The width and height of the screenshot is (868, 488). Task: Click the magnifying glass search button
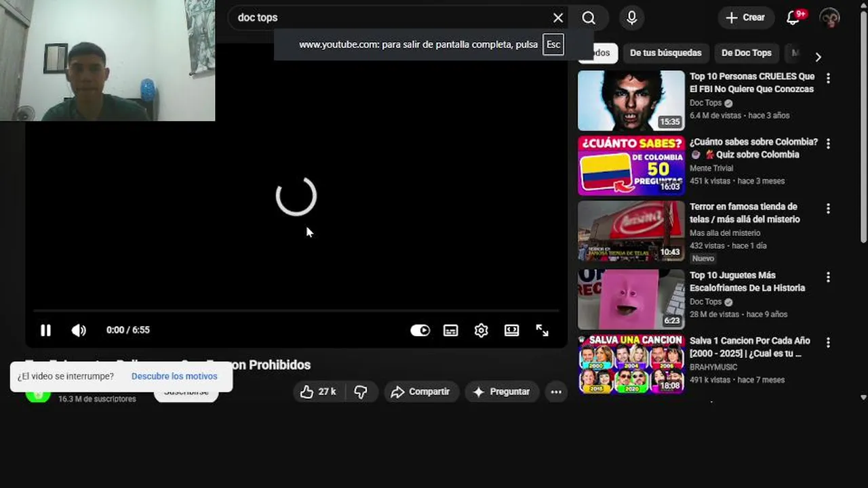pyautogui.click(x=589, y=18)
